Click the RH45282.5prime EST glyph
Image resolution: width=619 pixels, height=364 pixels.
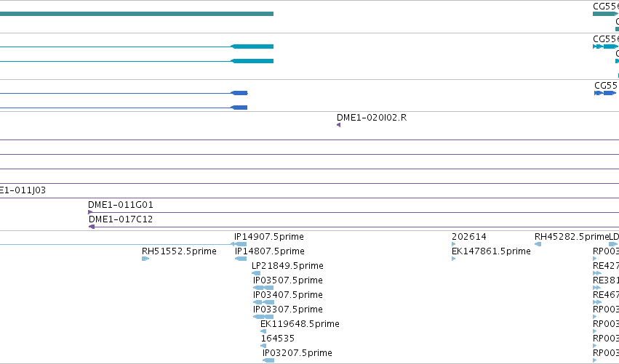point(538,244)
